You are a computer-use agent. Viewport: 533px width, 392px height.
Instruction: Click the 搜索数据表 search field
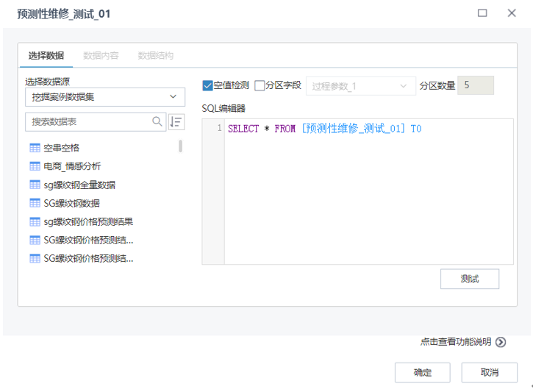(x=88, y=121)
